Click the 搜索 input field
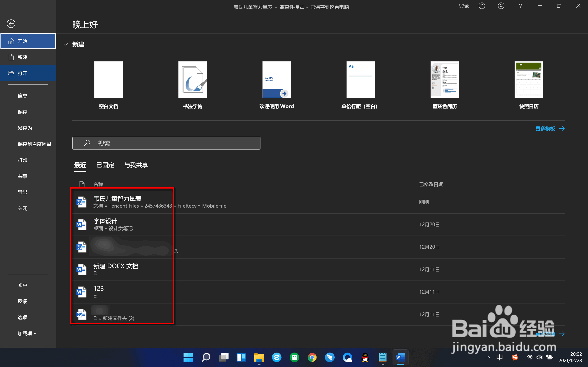588x367 pixels. point(166,143)
